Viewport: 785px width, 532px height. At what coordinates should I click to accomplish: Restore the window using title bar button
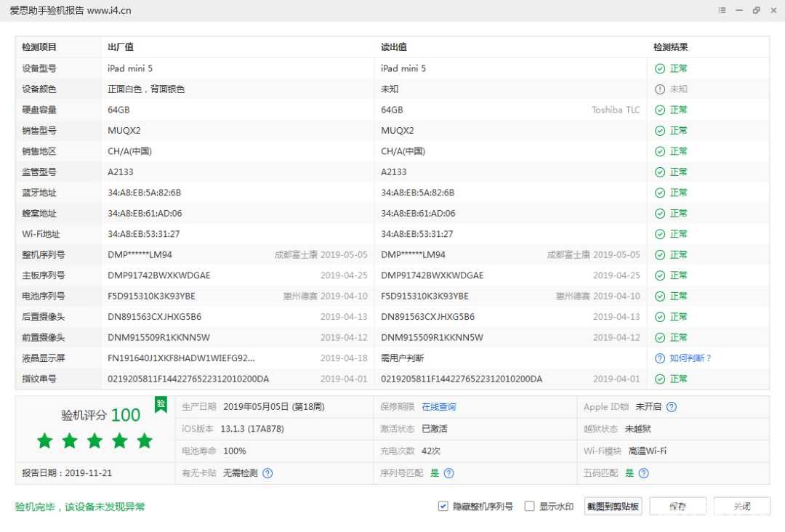(x=756, y=10)
